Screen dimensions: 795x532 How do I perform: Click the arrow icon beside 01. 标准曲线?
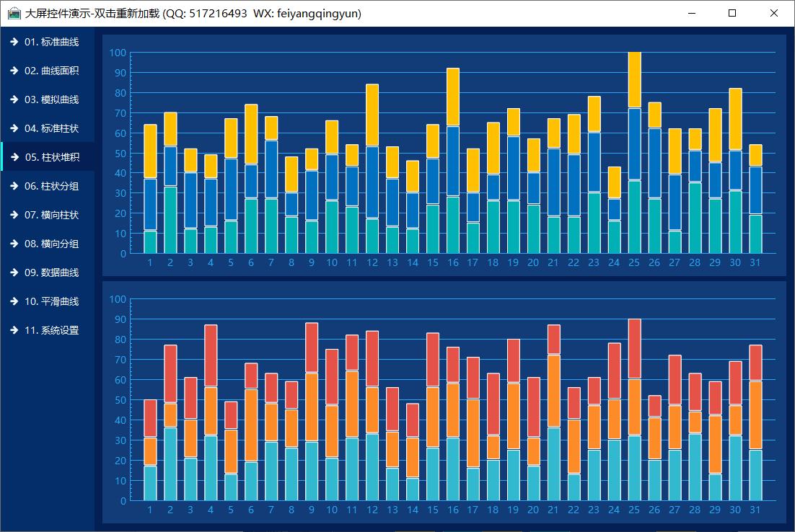click(x=14, y=42)
